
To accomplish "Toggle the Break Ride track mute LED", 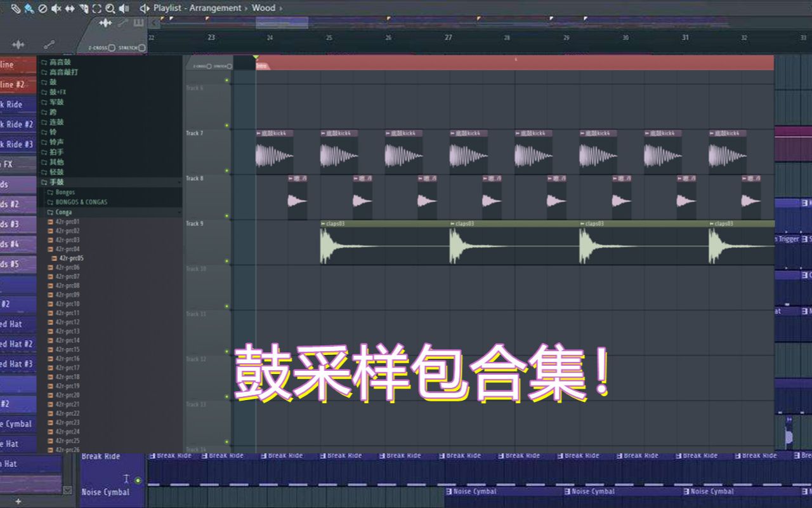I will [138, 481].
